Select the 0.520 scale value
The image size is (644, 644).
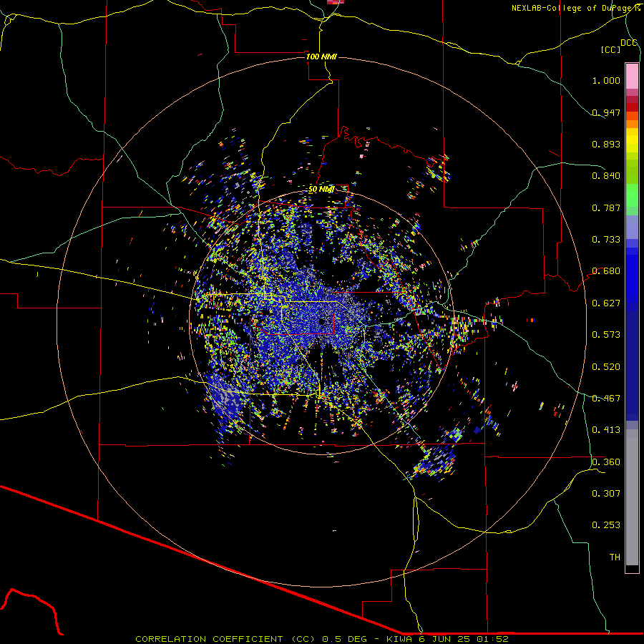(x=606, y=367)
